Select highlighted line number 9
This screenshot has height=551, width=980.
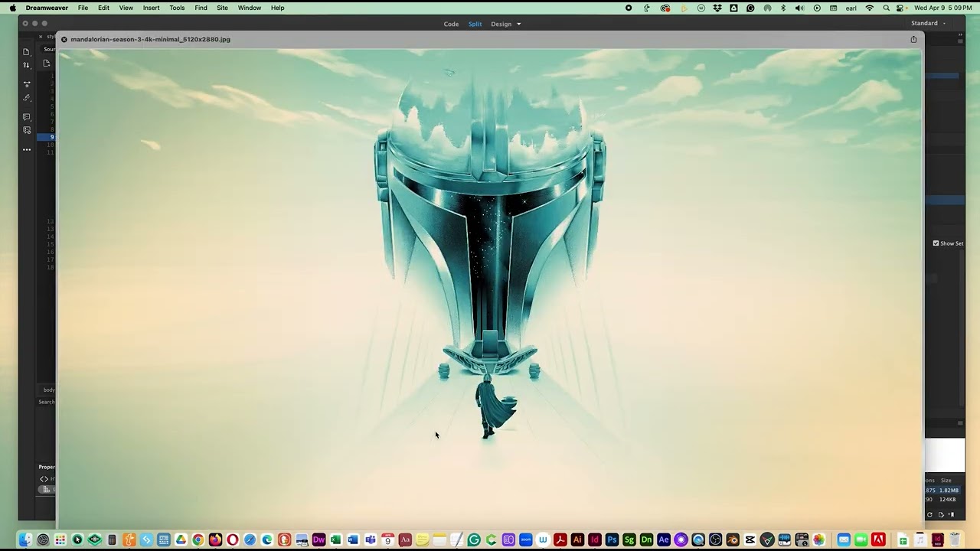[x=51, y=137]
